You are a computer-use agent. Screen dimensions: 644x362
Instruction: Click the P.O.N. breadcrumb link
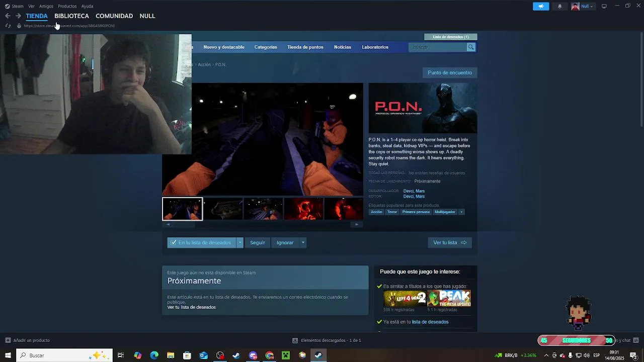[220, 64]
